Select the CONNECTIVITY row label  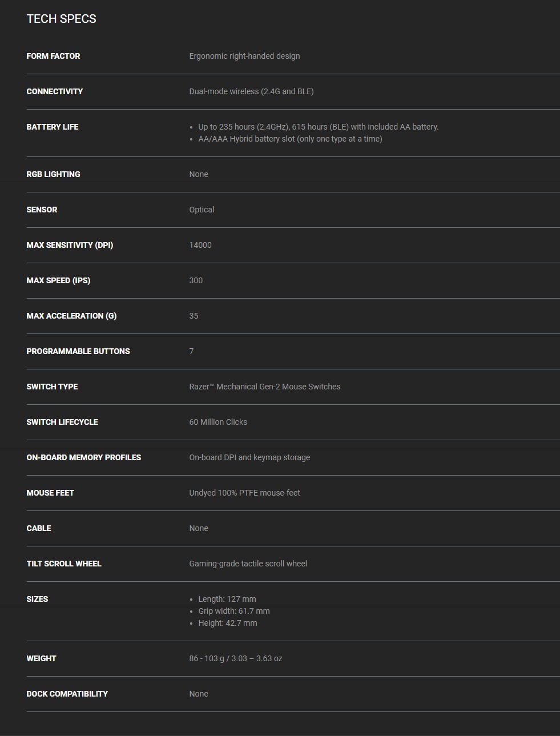tap(54, 91)
